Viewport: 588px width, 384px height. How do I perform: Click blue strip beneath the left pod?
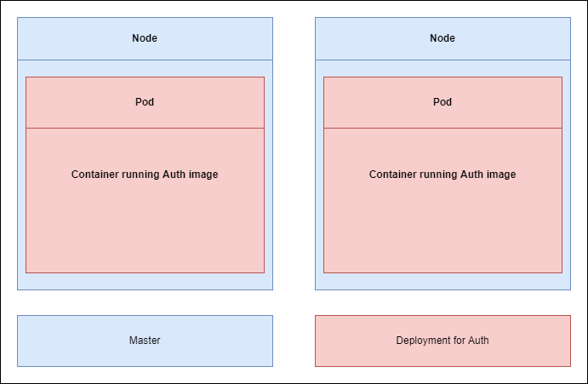(x=145, y=282)
